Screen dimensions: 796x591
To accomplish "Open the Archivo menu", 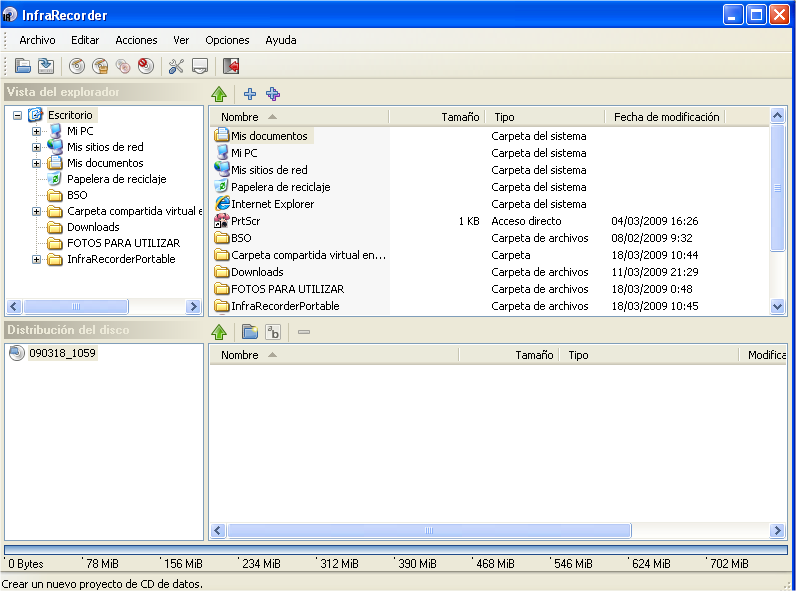I will click(x=37, y=40).
